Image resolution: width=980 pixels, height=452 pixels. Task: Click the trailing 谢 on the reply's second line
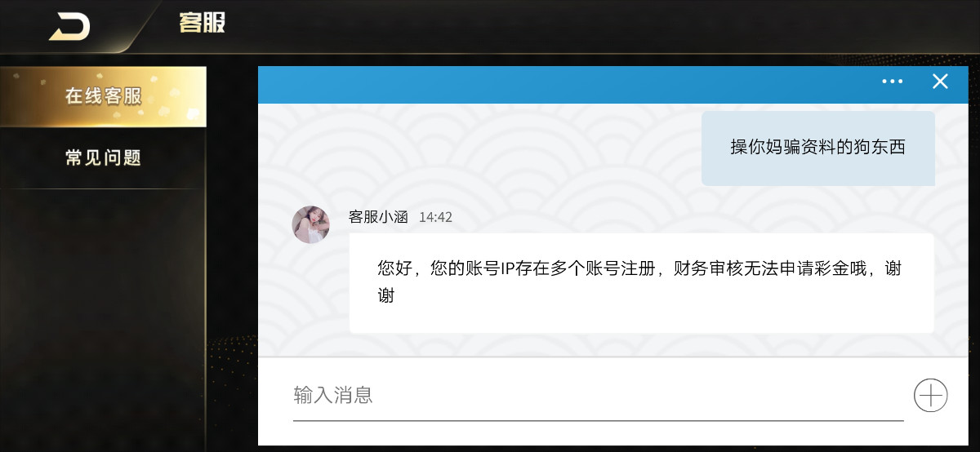pos(386,295)
